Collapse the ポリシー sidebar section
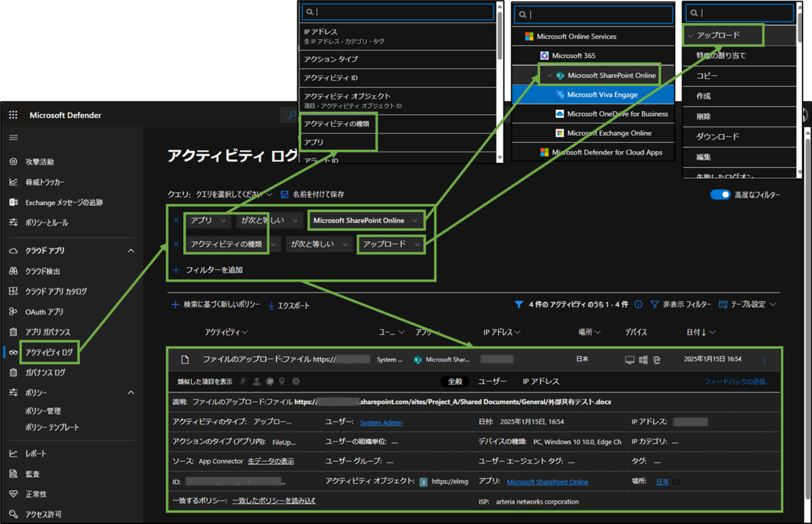 coord(131,393)
